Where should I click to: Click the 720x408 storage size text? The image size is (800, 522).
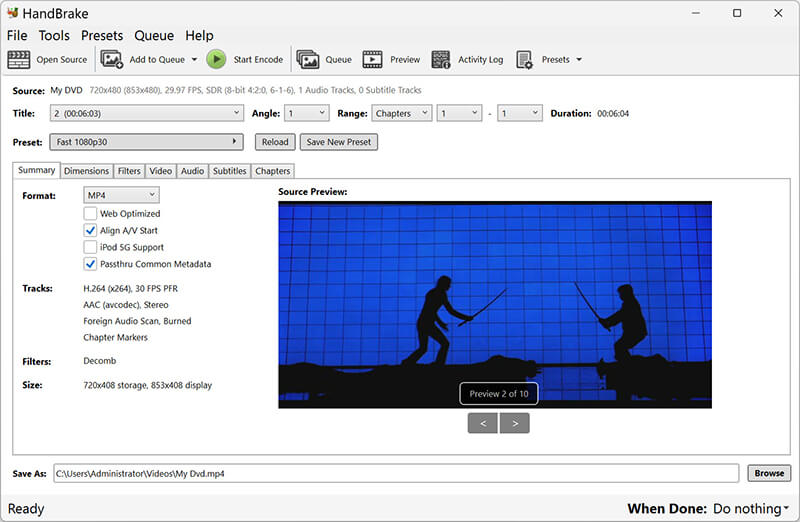tap(147, 385)
